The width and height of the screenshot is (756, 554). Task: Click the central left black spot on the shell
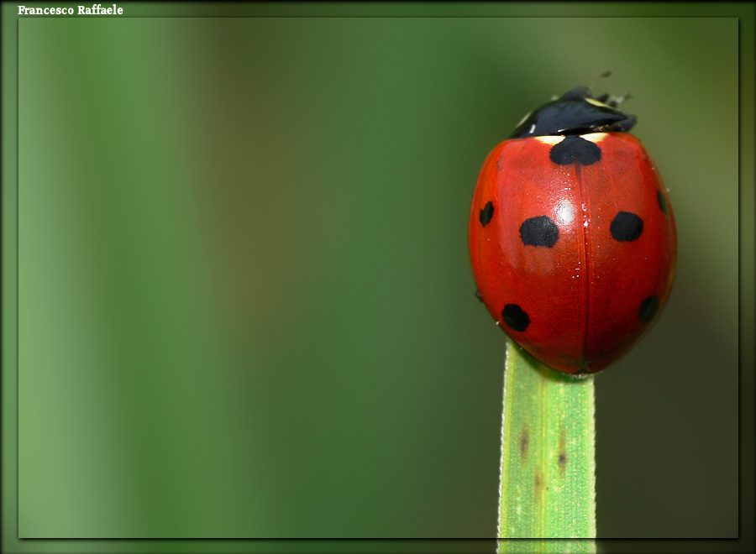[x=538, y=232]
